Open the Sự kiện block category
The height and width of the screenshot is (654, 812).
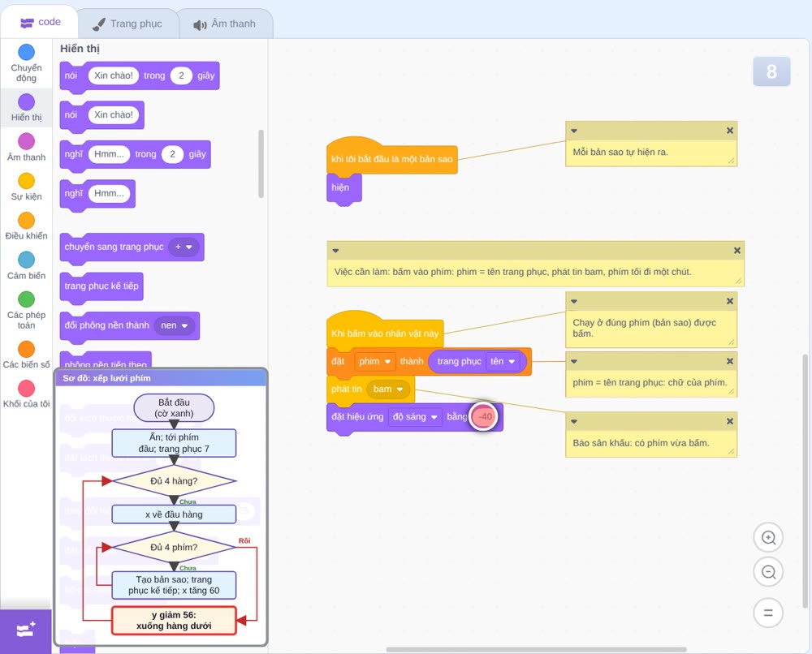point(27,187)
